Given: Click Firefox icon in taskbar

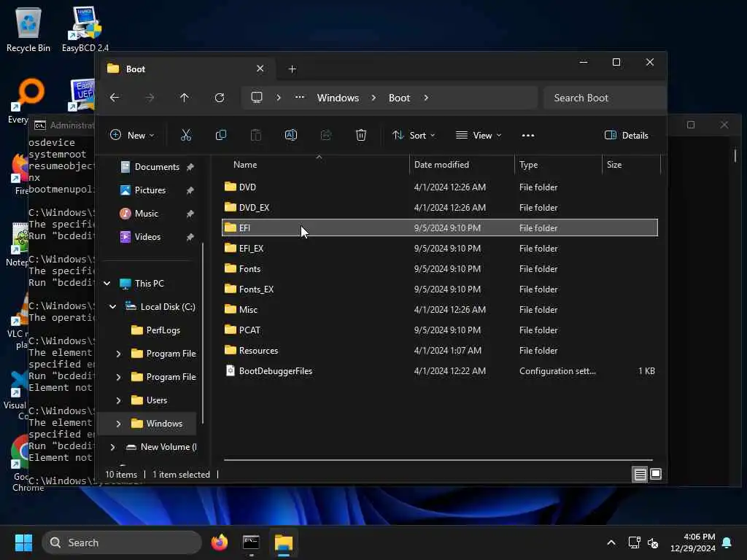Looking at the screenshot, I should point(219,542).
